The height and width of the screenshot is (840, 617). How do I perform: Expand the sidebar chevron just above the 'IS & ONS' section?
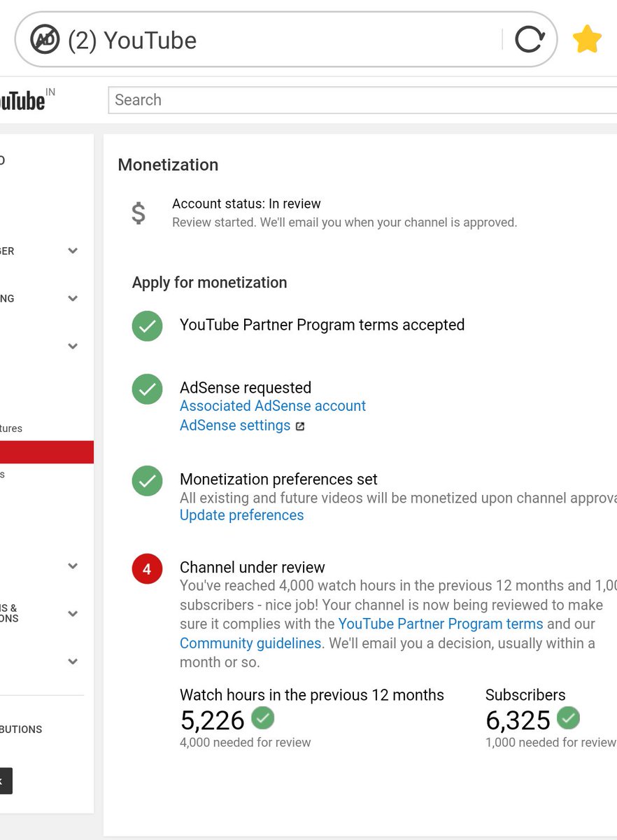[72, 566]
